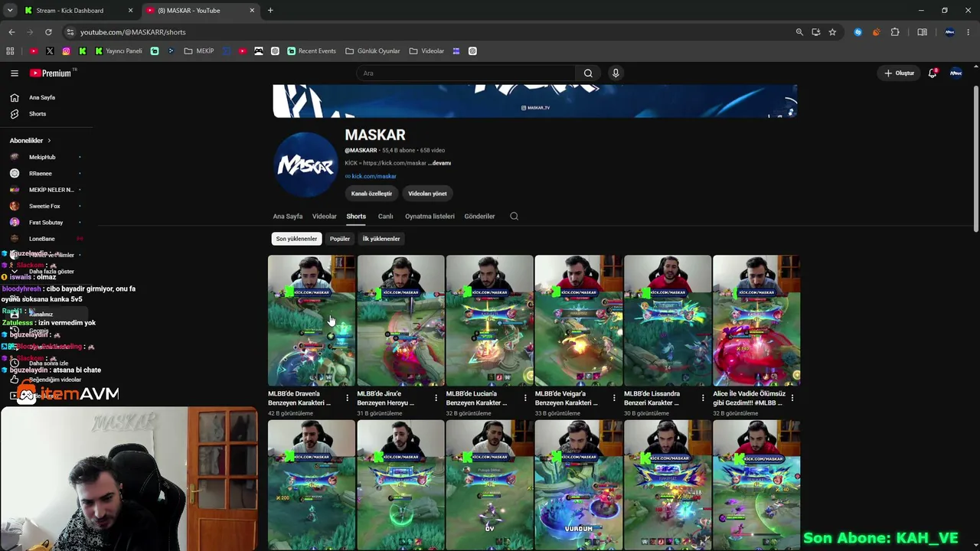Open the reading mode book icon
Image resolution: width=980 pixels, height=551 pixels.
click(922, 32)
